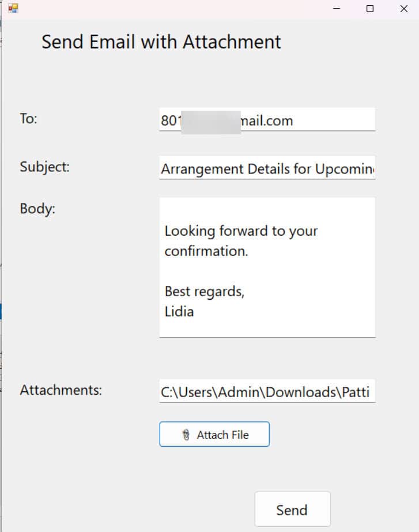Close the Send Email window
Image resolution: width=419 pixels, height=532 pixels.
[x=403, y=9]
